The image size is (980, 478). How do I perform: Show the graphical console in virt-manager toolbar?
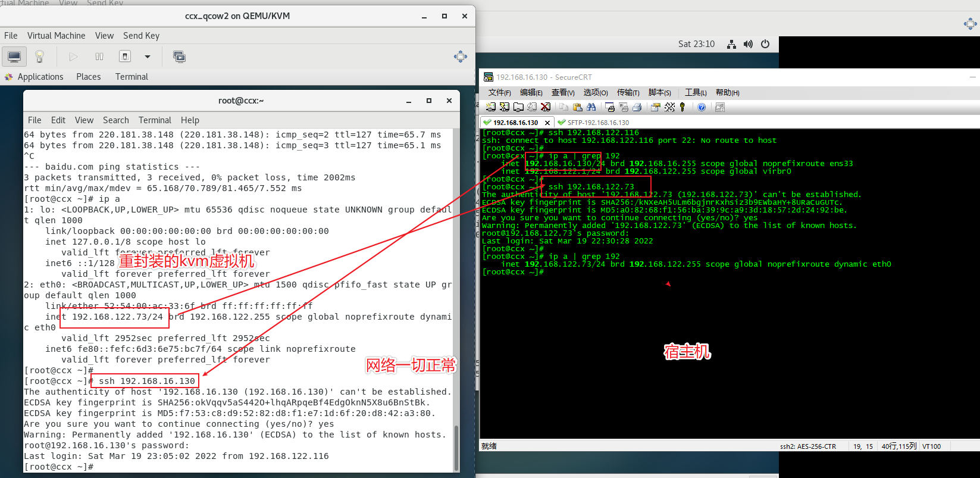point(14,57)
